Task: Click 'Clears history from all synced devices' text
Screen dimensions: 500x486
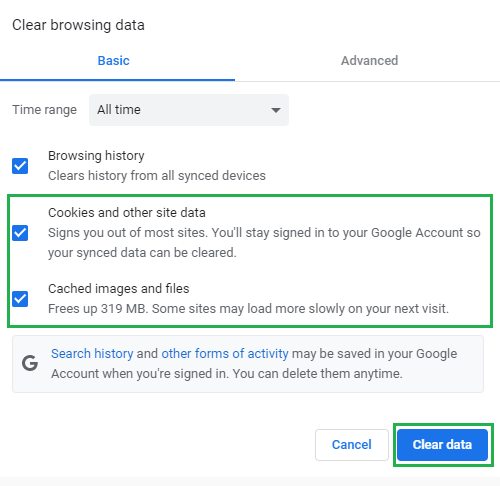Action: [x=157, y=176]
